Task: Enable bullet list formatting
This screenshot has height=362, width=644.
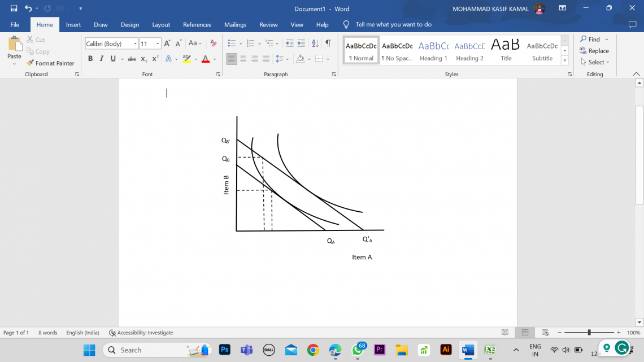Action: [232, 42]
